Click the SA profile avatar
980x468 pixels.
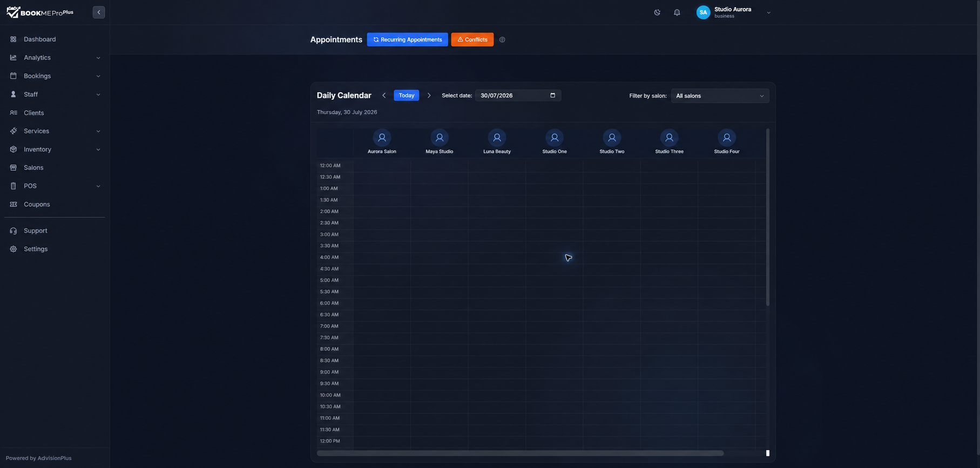click(x=703, y=12)
